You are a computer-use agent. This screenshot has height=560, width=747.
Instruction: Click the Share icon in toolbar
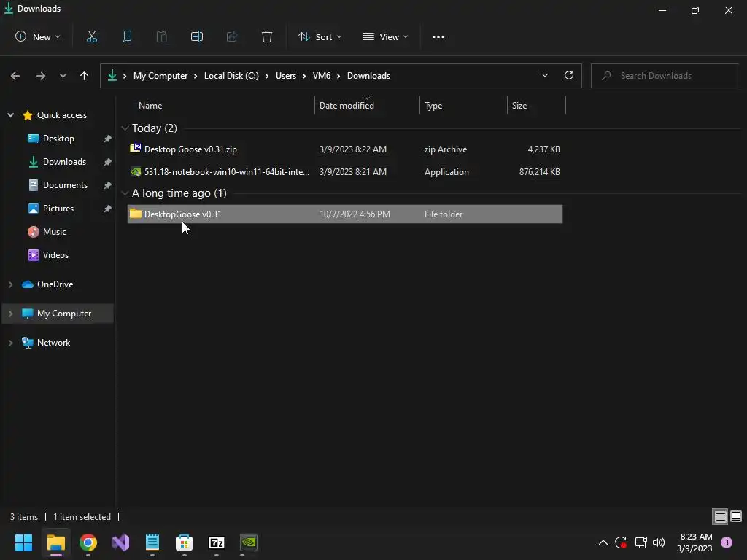coord(232,36)
